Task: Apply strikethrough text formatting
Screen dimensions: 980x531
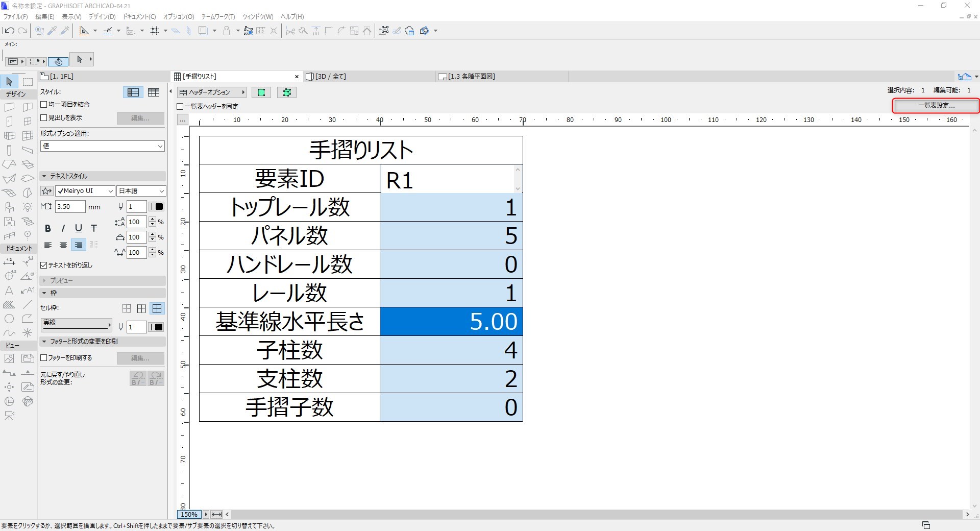Action: pos(94,228)
